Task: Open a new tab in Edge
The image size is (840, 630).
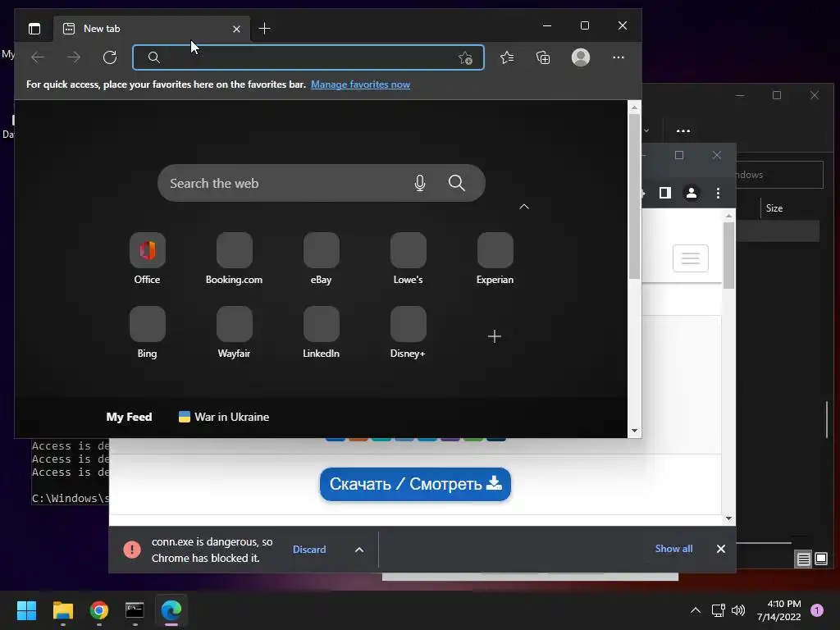Action: point(264,29)
